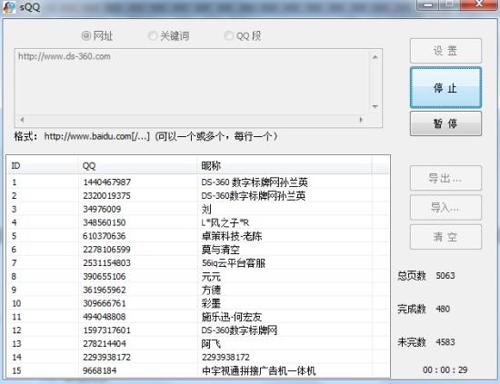
Task: Click inside the URL input text area
Action: (192, 82)
